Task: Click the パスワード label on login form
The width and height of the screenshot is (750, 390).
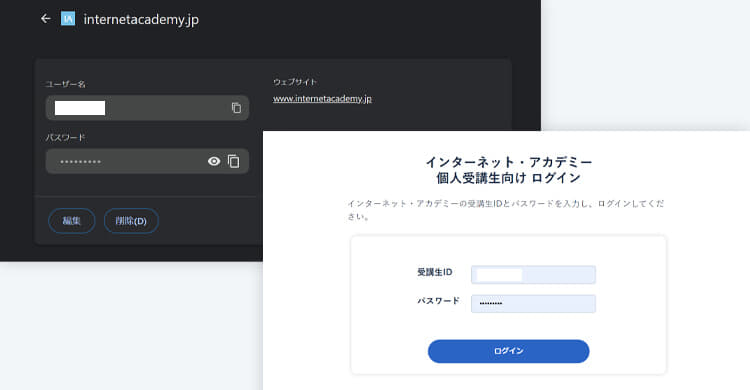Action: pos(438,301)
